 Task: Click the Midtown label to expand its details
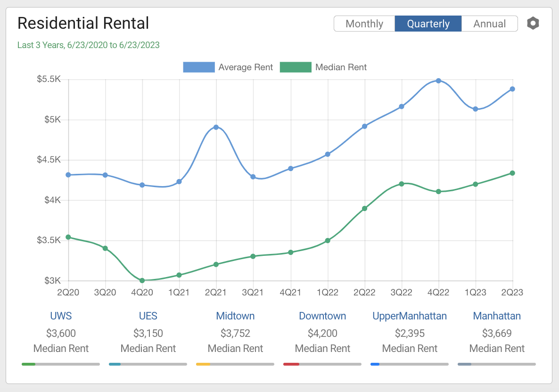point(235,316)
